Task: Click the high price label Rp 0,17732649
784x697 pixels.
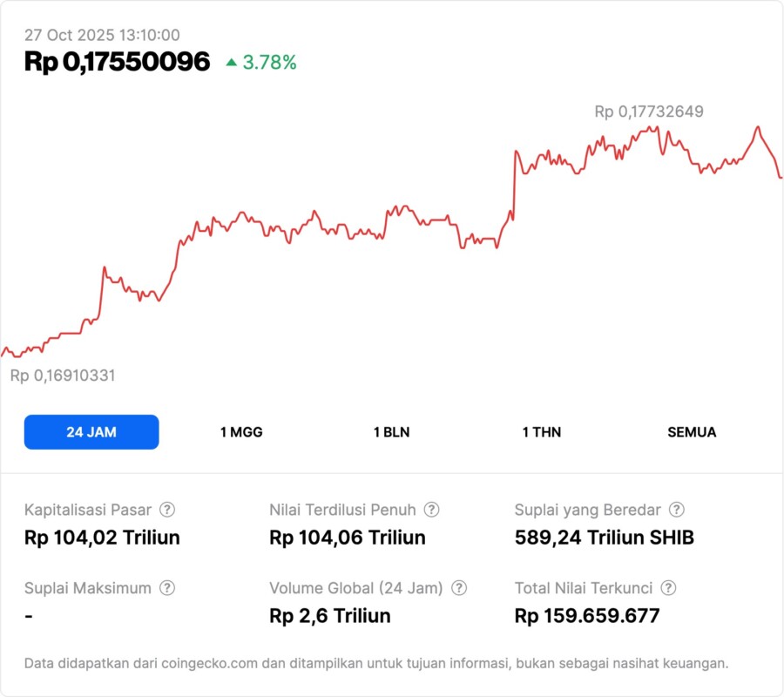Action: click(649, 112)
